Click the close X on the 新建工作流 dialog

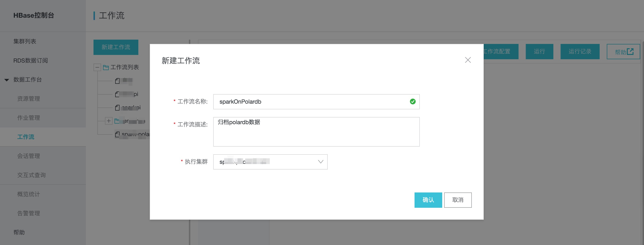468,60
